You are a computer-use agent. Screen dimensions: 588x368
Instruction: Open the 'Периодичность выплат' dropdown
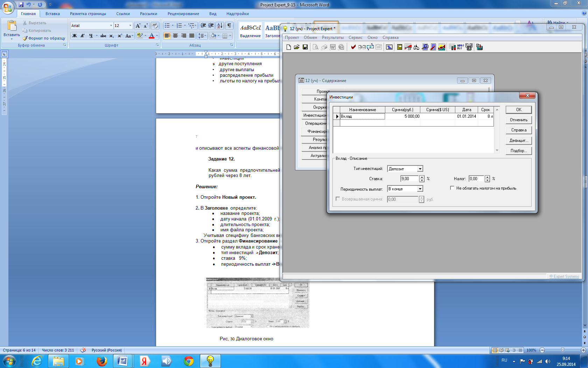420,189
